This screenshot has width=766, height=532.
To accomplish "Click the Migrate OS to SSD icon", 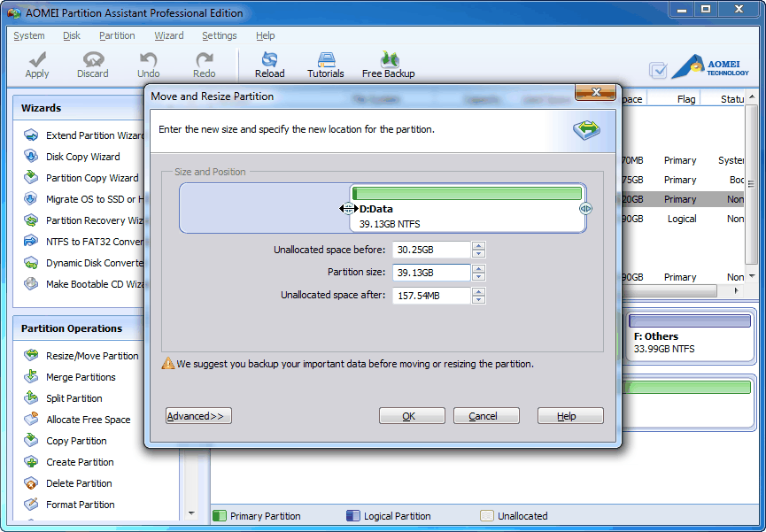I will click(x=31, y=199).
